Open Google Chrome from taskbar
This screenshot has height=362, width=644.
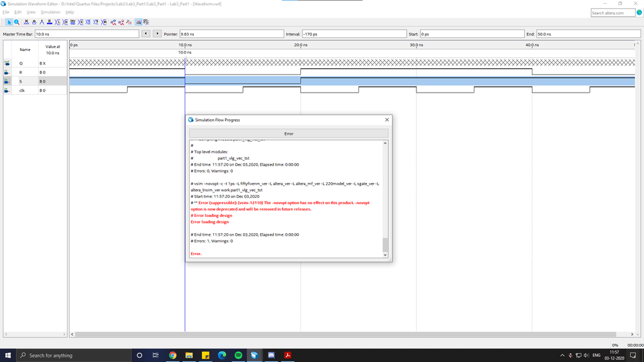(x=173, y=356)
